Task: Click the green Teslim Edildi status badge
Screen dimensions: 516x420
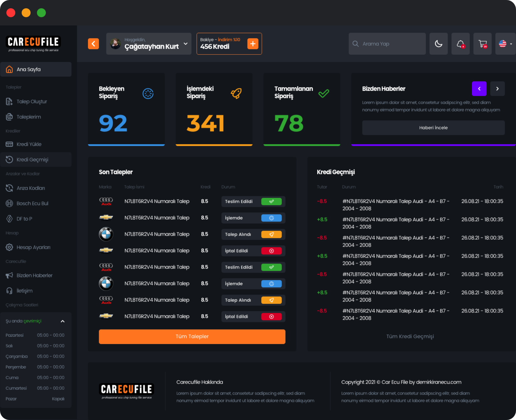Action: coord(271,201)
